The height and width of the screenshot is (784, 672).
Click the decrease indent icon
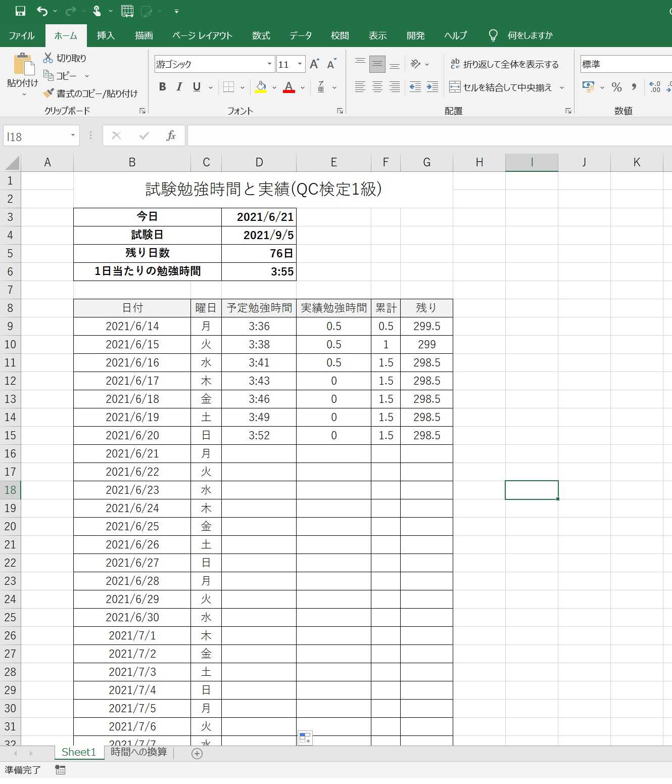pyautogui.click(x=415, y=87)
